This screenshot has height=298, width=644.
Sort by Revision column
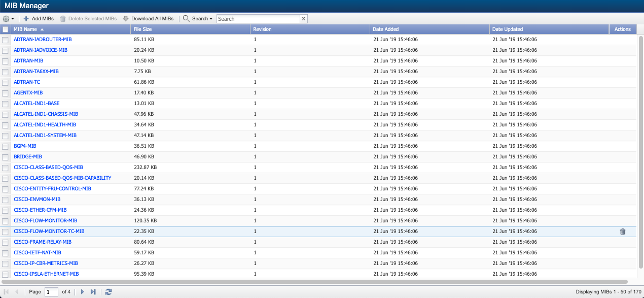pos(310,29)
